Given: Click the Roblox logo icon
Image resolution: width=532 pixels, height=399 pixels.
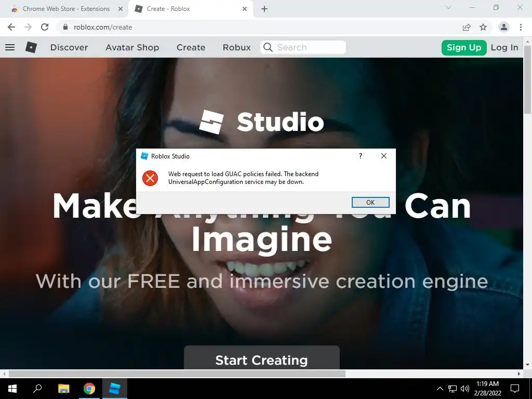Looking at the screenshot, I should [31, 47].
